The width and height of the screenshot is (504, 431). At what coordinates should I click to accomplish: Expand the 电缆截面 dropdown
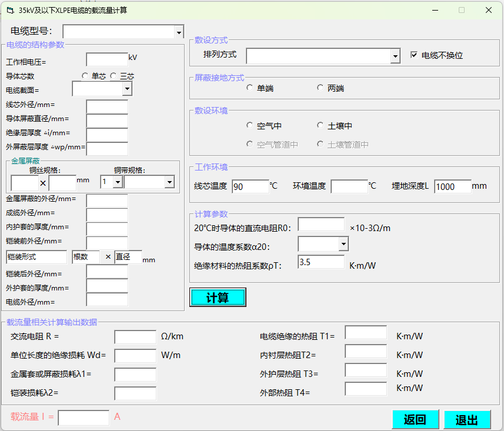(127, 89)
